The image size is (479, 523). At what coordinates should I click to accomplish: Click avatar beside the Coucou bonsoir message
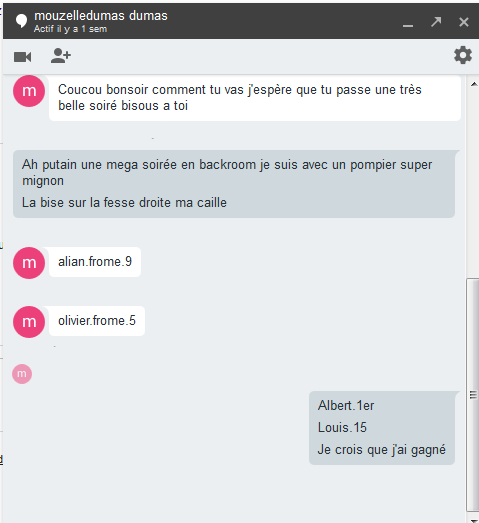(x=29, y=91)
